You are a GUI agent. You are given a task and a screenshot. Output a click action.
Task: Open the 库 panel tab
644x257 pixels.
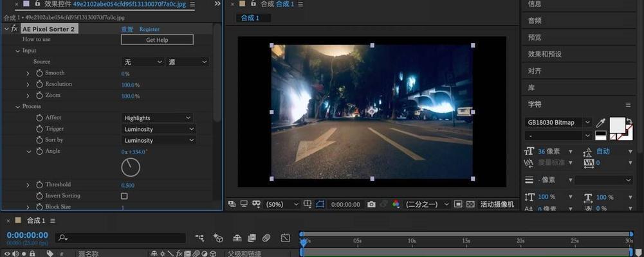(531, 88)
